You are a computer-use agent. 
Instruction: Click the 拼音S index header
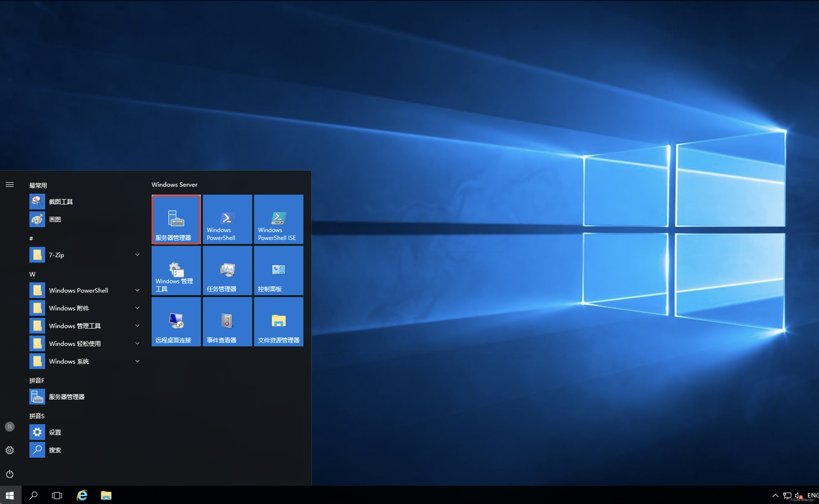37,416
